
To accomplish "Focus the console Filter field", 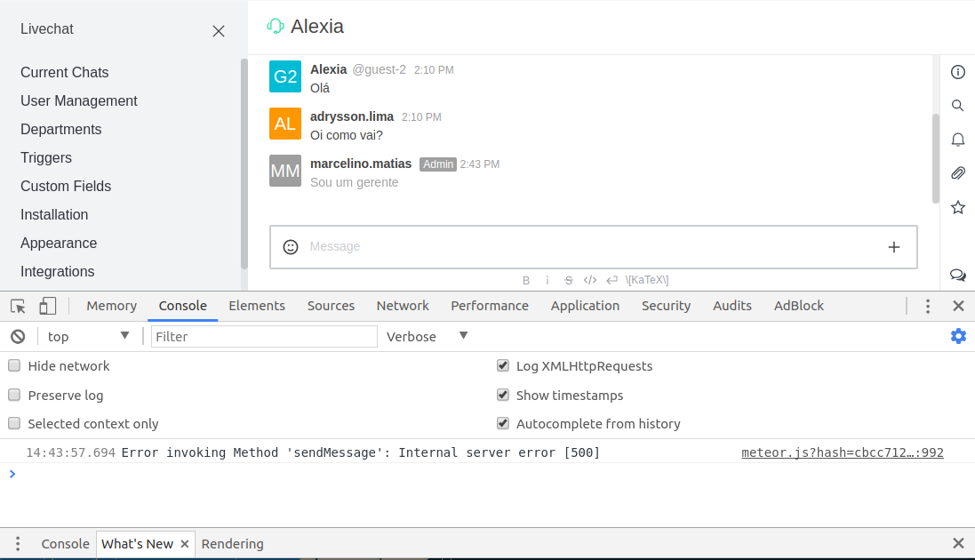I will click(264, 337).
